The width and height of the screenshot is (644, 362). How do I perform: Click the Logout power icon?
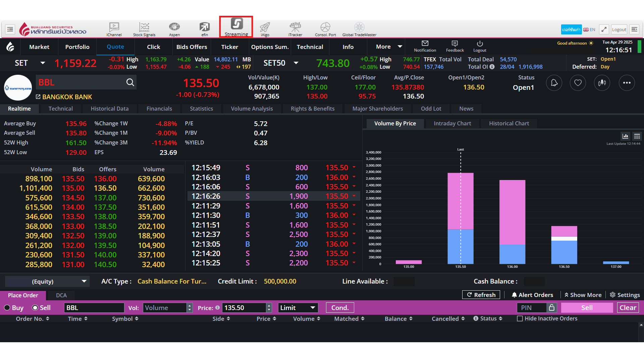(x=480, y=46)
